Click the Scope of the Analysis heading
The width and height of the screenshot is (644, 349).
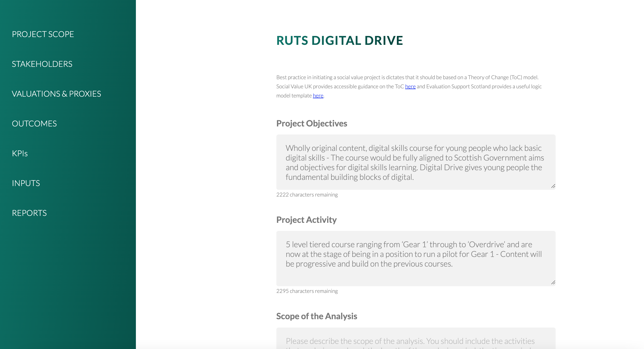[317, 316]
